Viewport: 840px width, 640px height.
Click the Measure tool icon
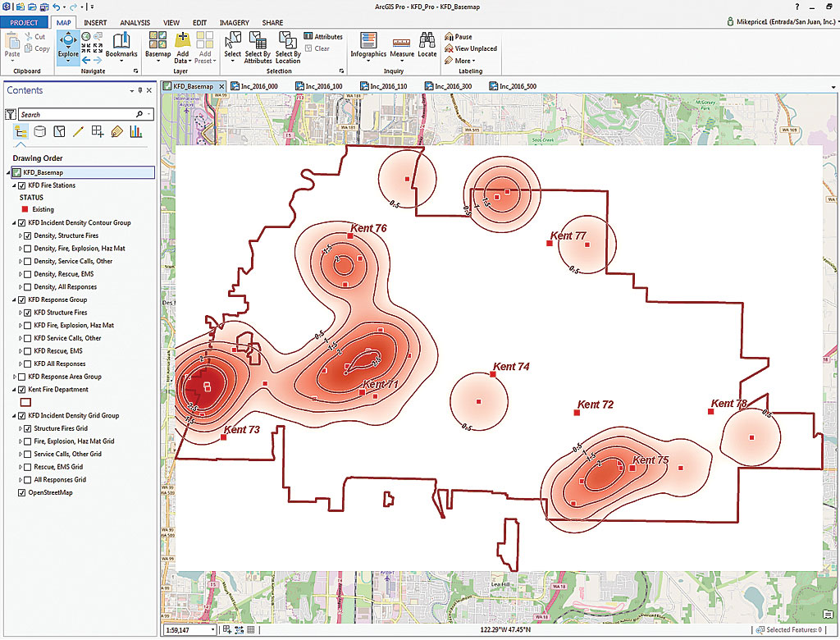pos(402,44)
